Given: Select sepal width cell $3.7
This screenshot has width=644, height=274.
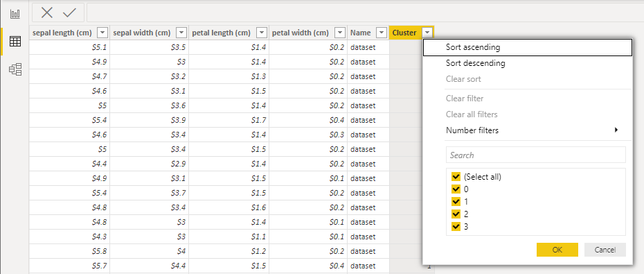Looking at the screenshot, I should [x=150, y=193].
